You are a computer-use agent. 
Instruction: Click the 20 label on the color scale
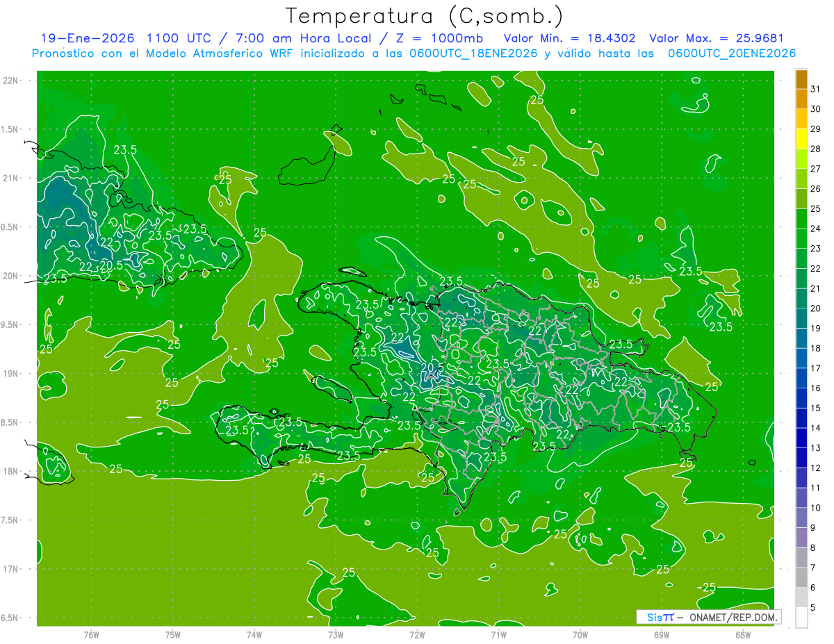pos(816,308)
